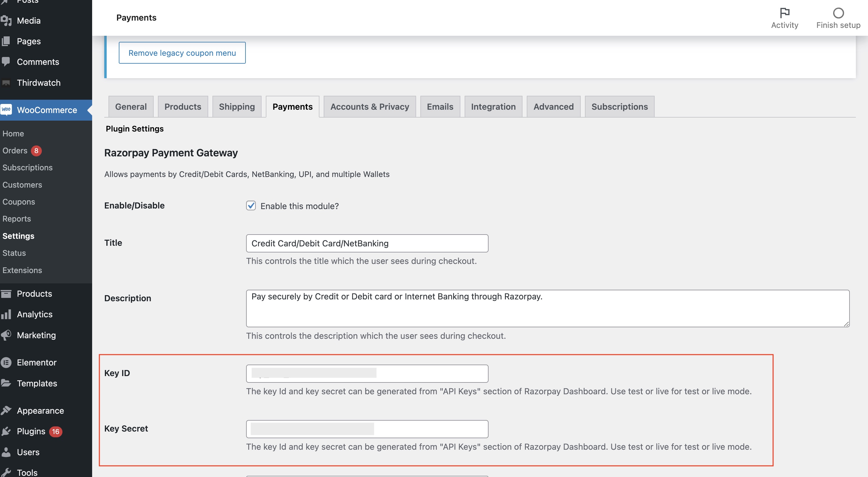Open the Orders submenu item

15,151
